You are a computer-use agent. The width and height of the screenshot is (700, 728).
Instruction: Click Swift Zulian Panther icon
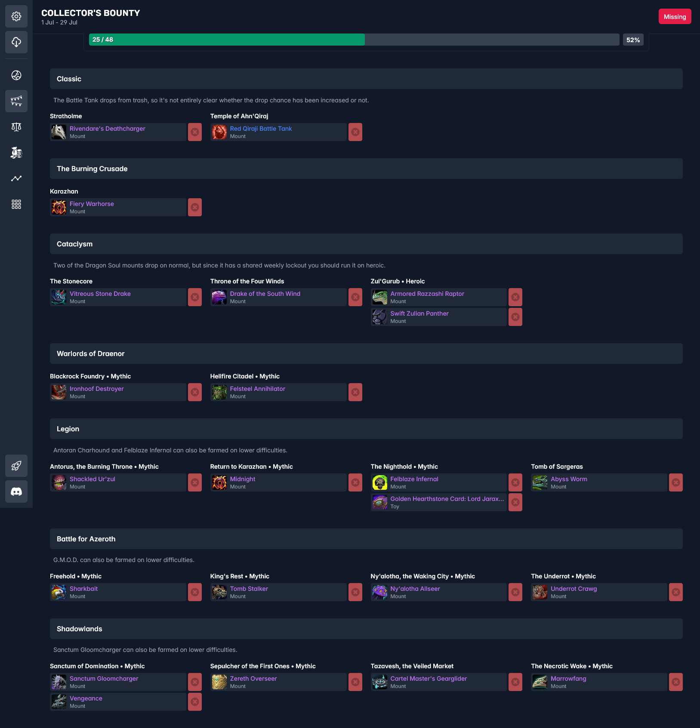380,317
